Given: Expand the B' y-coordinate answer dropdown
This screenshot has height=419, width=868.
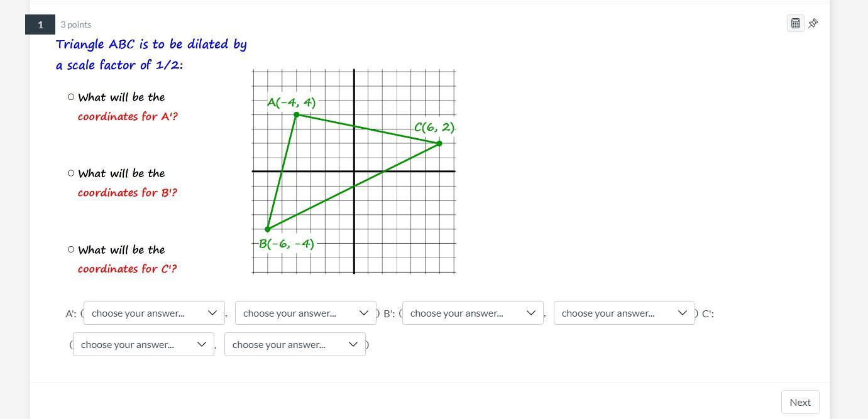Looking at the screenshot, I should [624, 313].
